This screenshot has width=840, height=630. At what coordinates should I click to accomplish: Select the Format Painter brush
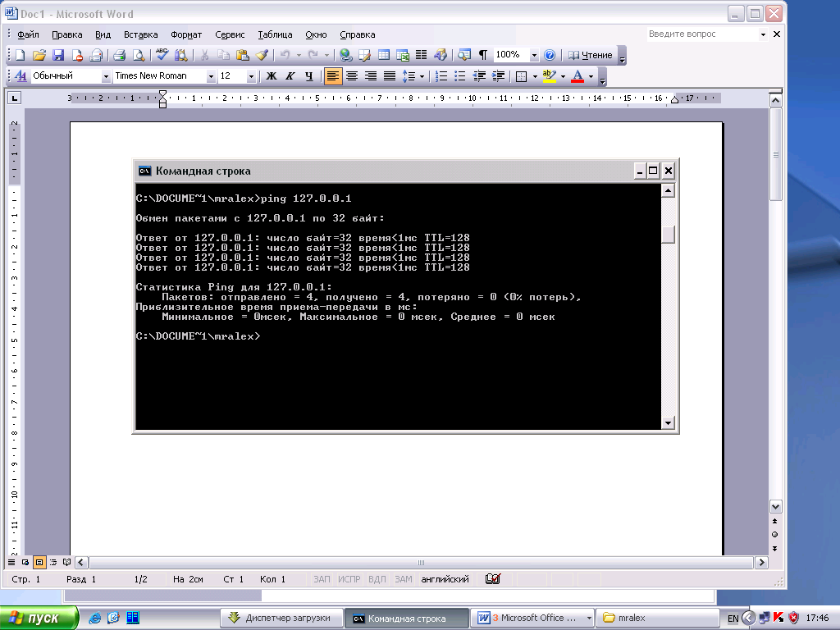pos(262,55)
